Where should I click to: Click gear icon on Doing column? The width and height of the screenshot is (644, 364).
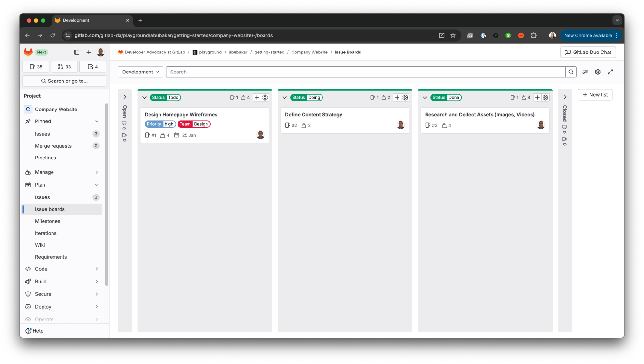click(x=405, y=97)
